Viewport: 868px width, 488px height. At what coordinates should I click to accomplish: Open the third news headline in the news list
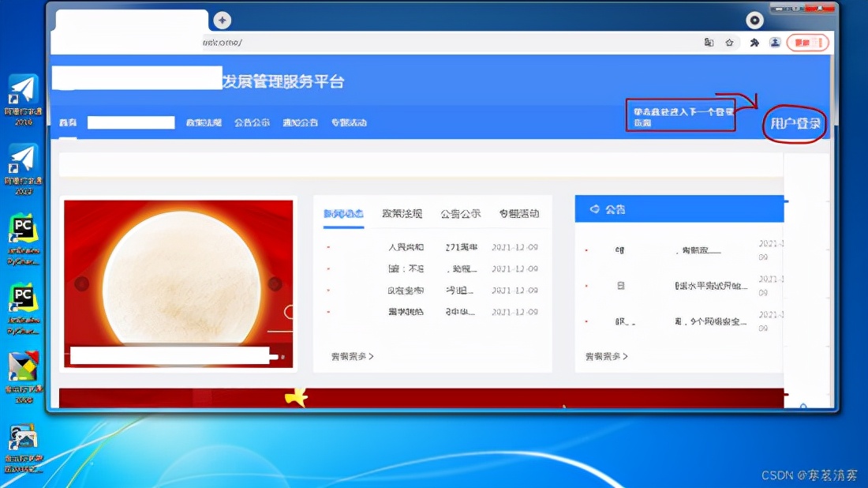coord(432,291)
